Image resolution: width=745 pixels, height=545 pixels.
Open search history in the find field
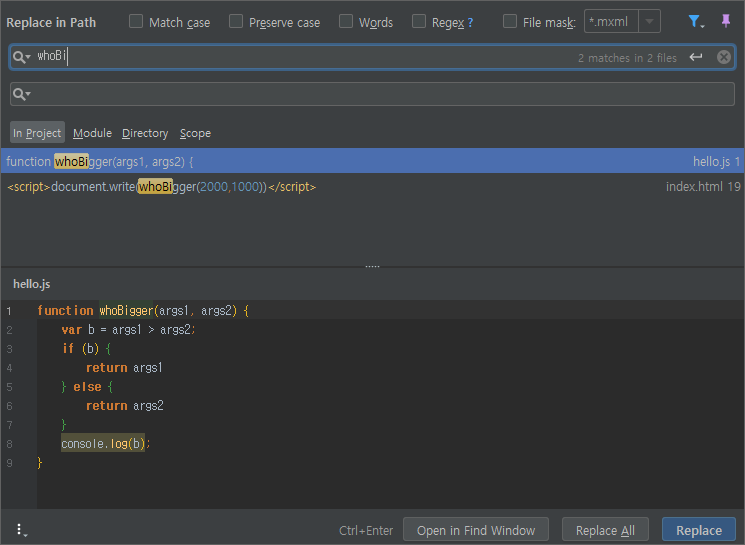click(21, 57)
